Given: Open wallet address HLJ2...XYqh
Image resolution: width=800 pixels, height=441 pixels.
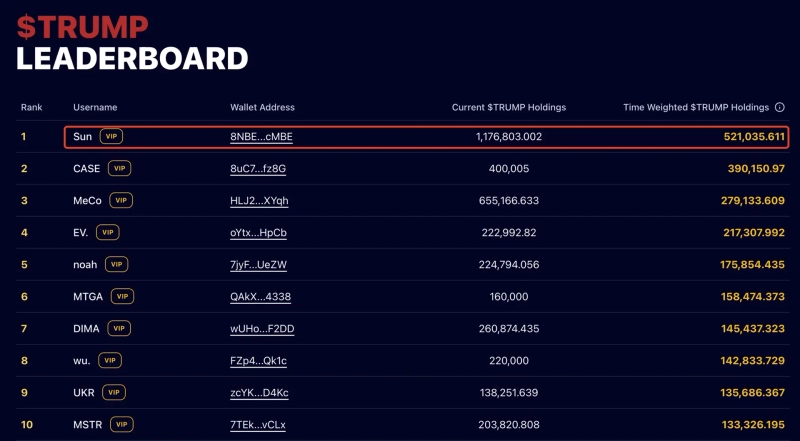Looking at the screenshot, I should (259, 200).
